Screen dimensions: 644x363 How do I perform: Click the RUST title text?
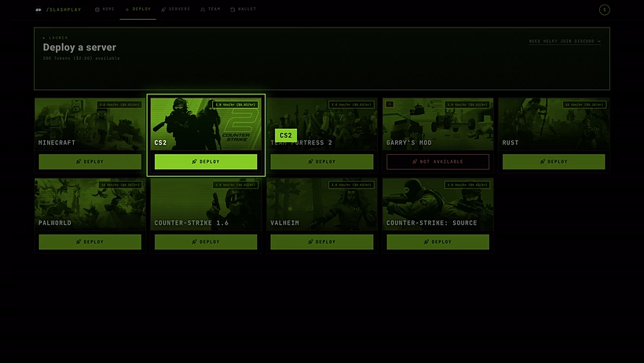tap(510, 143)
